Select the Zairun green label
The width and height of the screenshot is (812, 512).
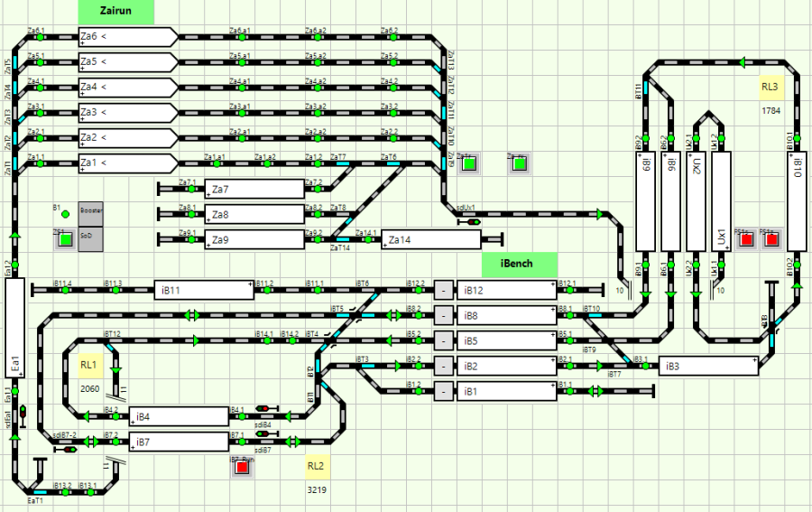pos(116,13)
